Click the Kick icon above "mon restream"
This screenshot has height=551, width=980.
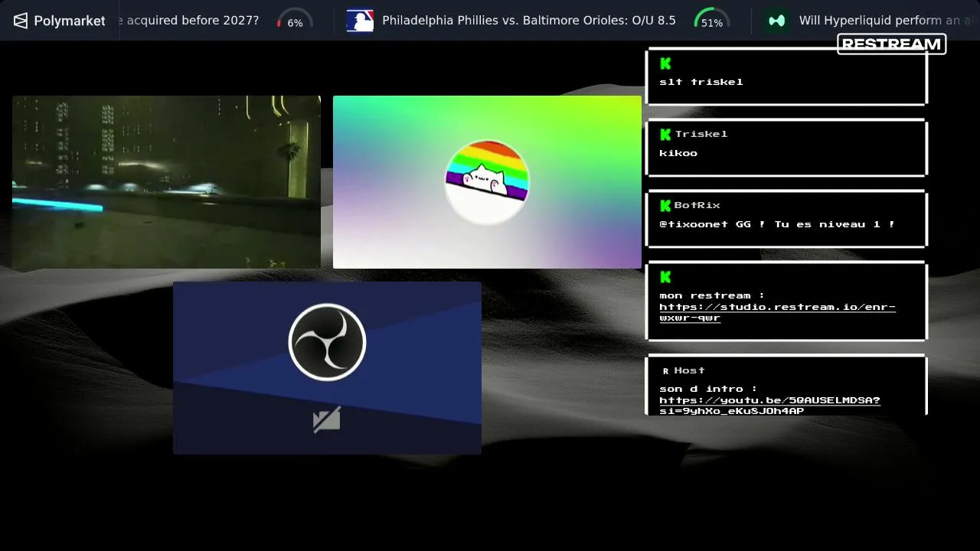point(665,277)
